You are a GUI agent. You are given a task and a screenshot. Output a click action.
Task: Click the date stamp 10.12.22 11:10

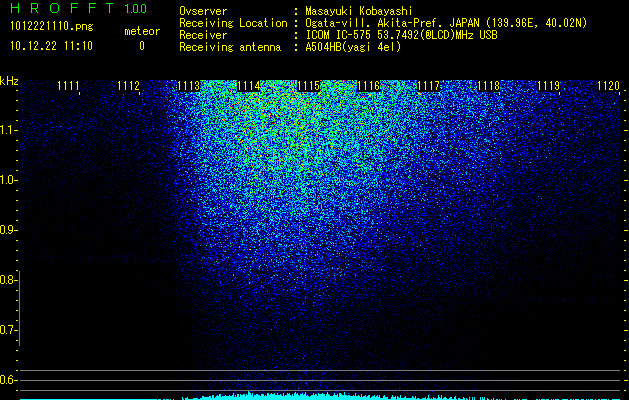pyautogui.click(x=51, y=46)
